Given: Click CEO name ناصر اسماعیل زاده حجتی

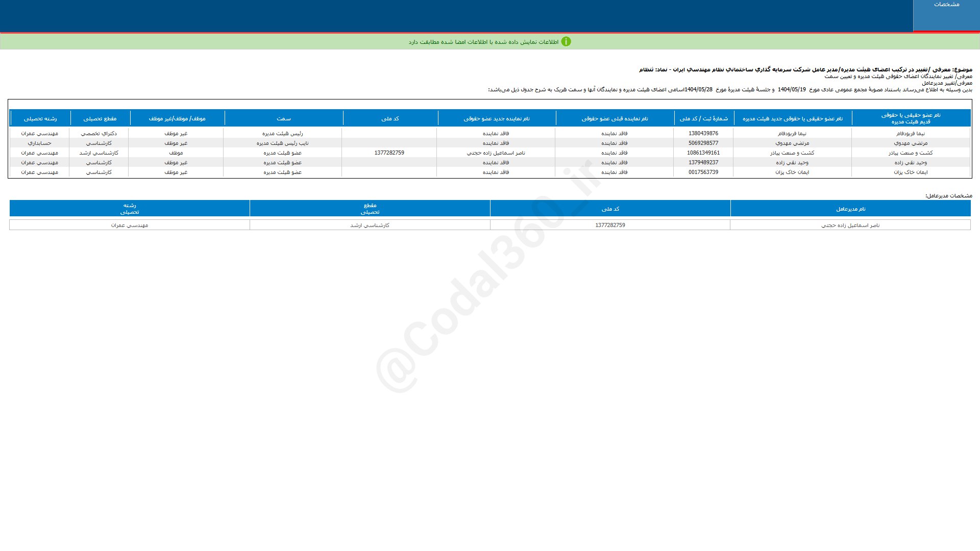Looking at the screenshot, I should pyautogui.click(x=850, y=226).
